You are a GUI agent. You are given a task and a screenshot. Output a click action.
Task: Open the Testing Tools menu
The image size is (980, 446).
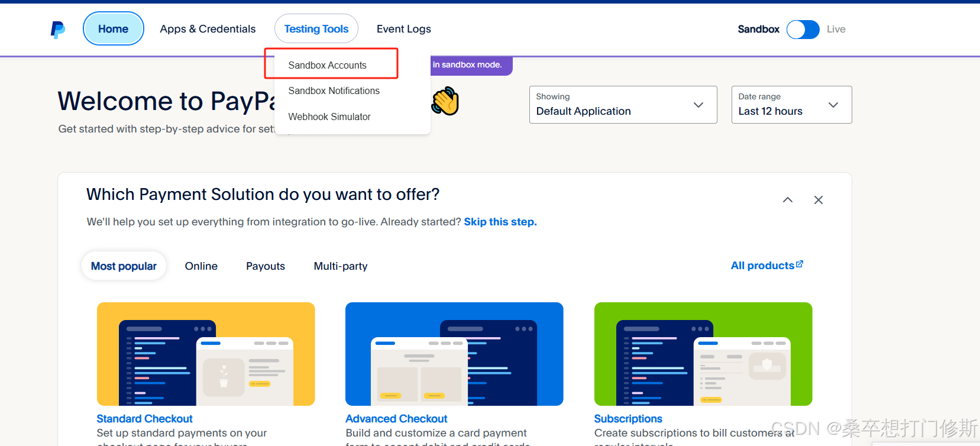[x=316, y=28]
